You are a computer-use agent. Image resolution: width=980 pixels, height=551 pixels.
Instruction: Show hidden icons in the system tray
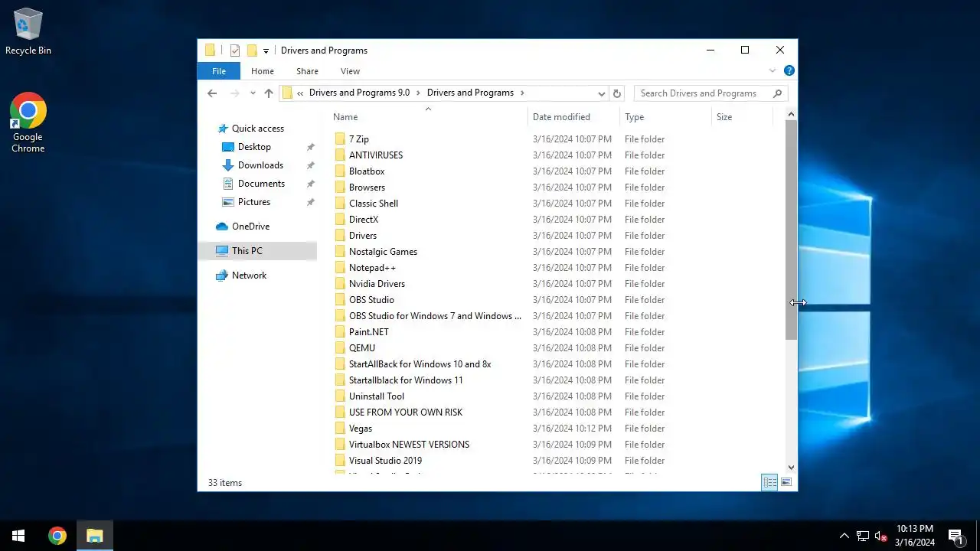pyautogui.click(x=844, y=536)
